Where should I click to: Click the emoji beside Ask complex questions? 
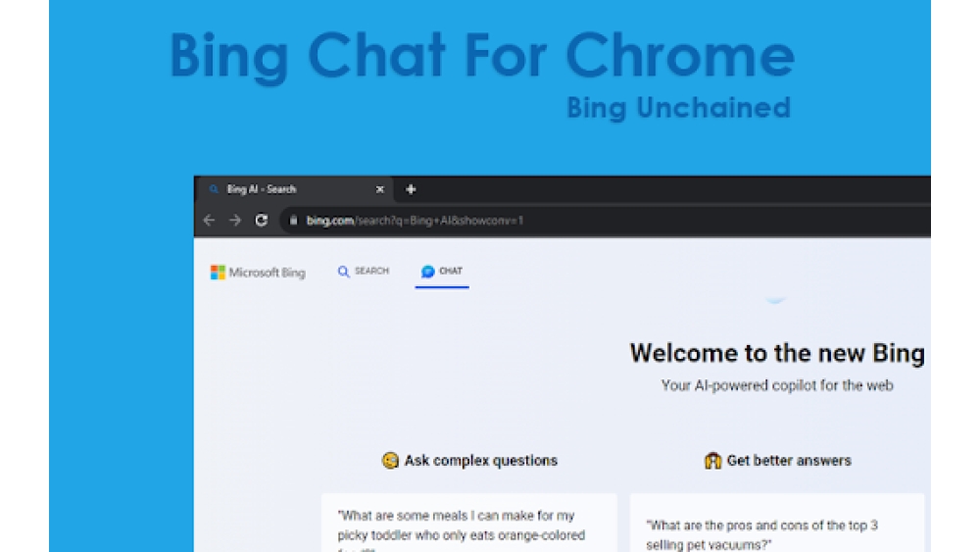tap(390, 461)
